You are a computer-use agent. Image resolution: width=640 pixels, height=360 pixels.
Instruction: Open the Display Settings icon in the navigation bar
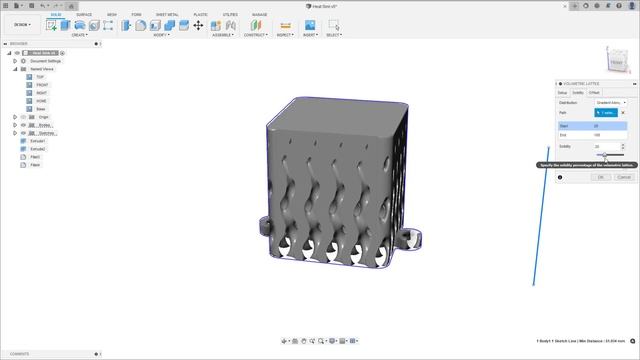[332, 341]
